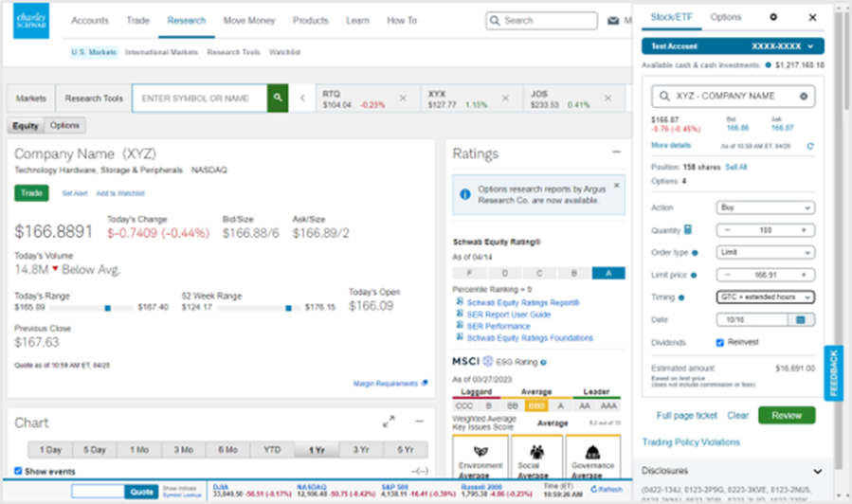Open the trade ticket settings gear
This screenshot has width=852, height=504.
coord(773,17)
